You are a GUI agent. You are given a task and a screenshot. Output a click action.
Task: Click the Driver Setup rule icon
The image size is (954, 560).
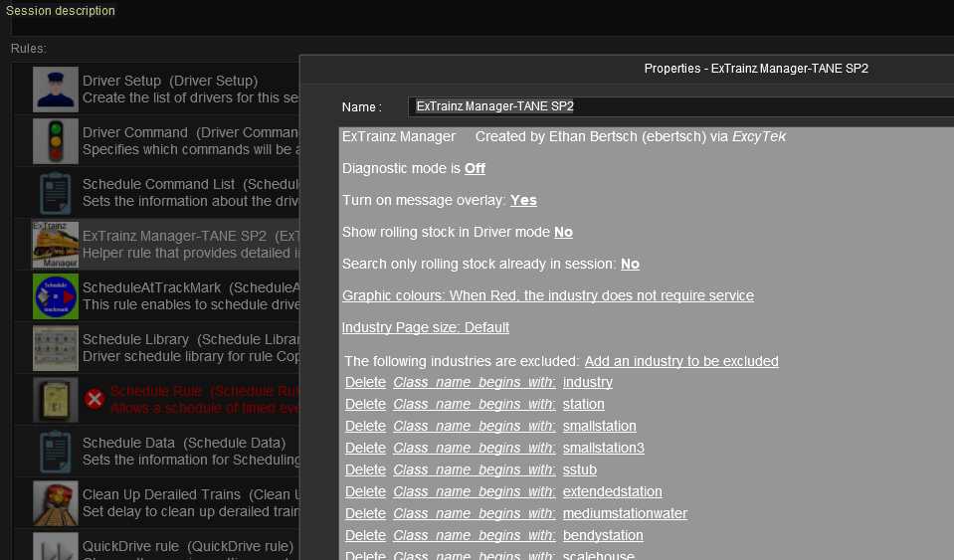pyautogui.click(x=56, y=90)
